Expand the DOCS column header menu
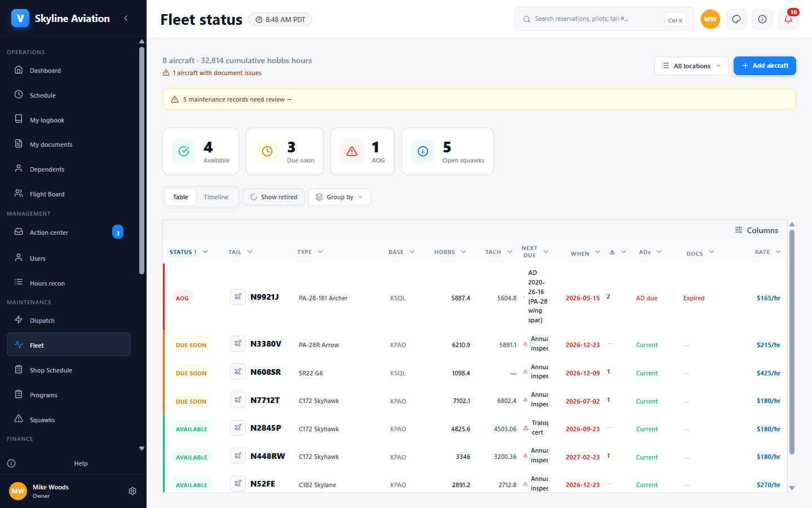The height and width of the screenshot is (508, 812). click(712, 252)
